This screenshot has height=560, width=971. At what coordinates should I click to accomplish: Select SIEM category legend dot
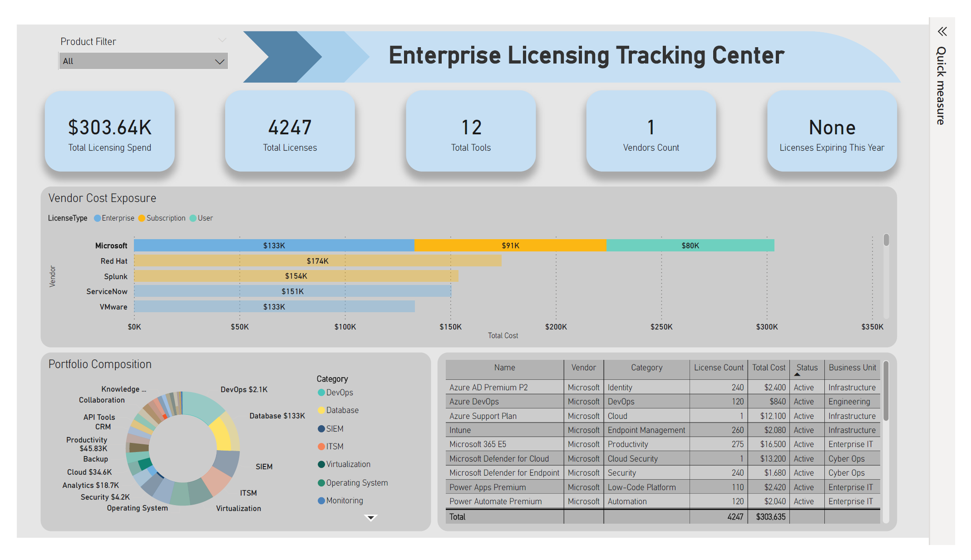tap(321, 429)
